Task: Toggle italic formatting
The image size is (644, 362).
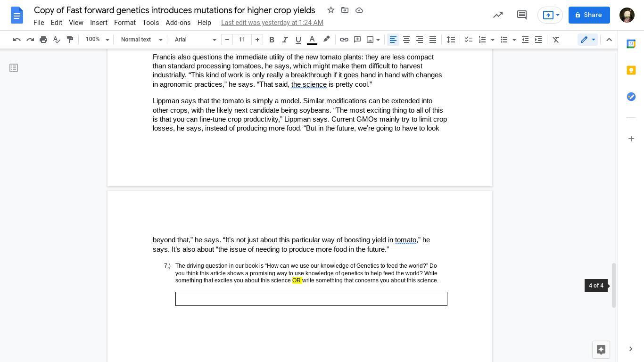Action: 285,40
